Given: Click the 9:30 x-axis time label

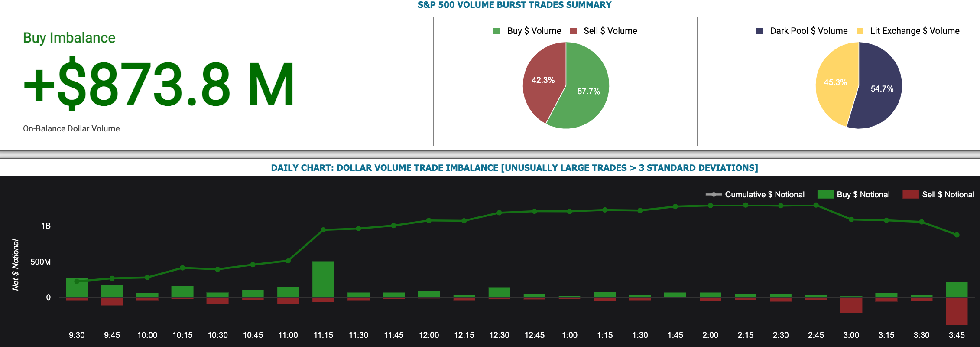Looking at the screenshot, I should pos(77,335).
